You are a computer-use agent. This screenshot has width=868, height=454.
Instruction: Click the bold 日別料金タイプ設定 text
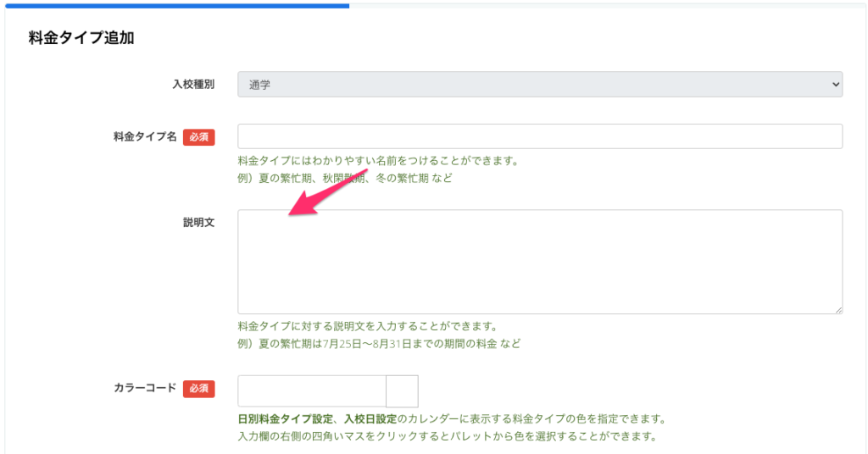click(285, 419)
